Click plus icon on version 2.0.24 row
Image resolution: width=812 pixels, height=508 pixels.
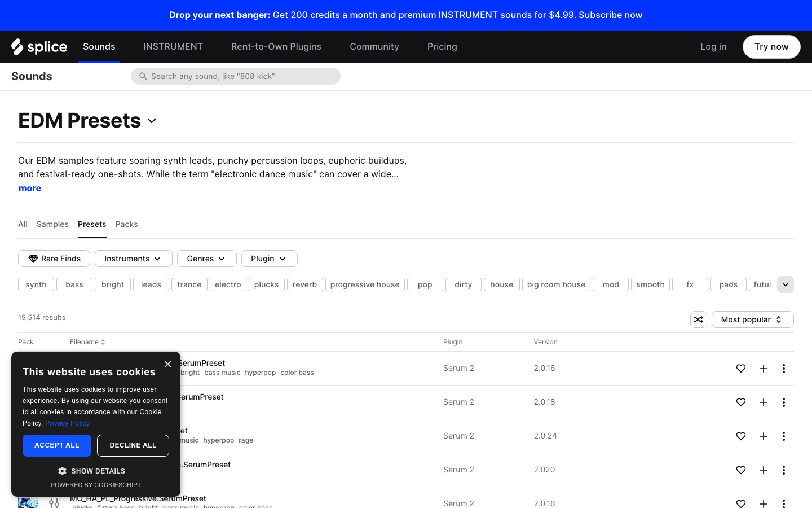coord(764,436)
